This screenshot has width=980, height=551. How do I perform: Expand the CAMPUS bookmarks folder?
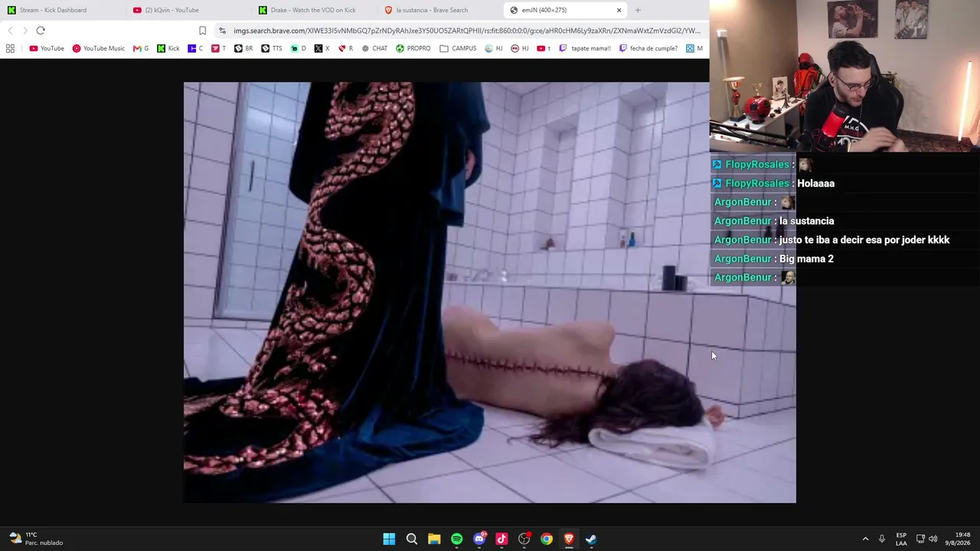coord(459,48)
